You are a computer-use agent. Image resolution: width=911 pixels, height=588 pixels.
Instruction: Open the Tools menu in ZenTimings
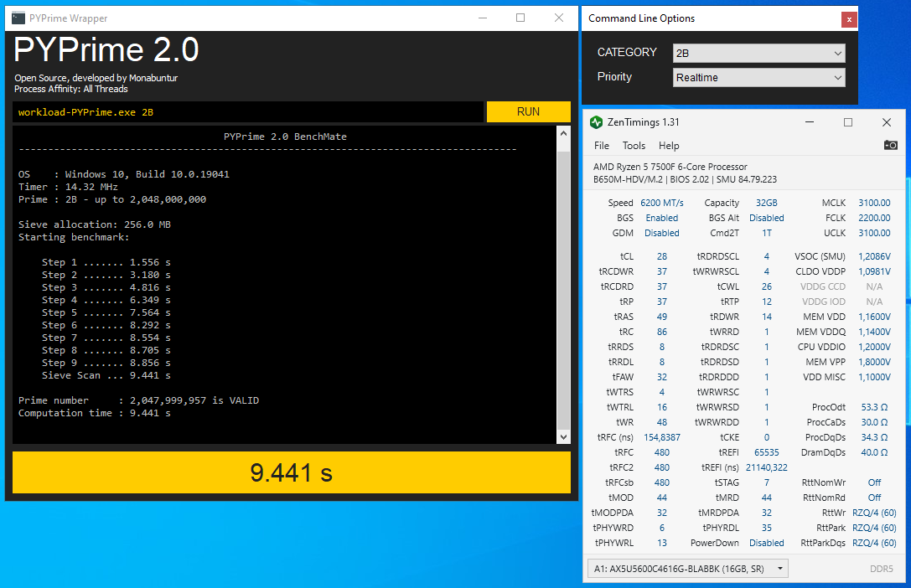pos(634,146)
